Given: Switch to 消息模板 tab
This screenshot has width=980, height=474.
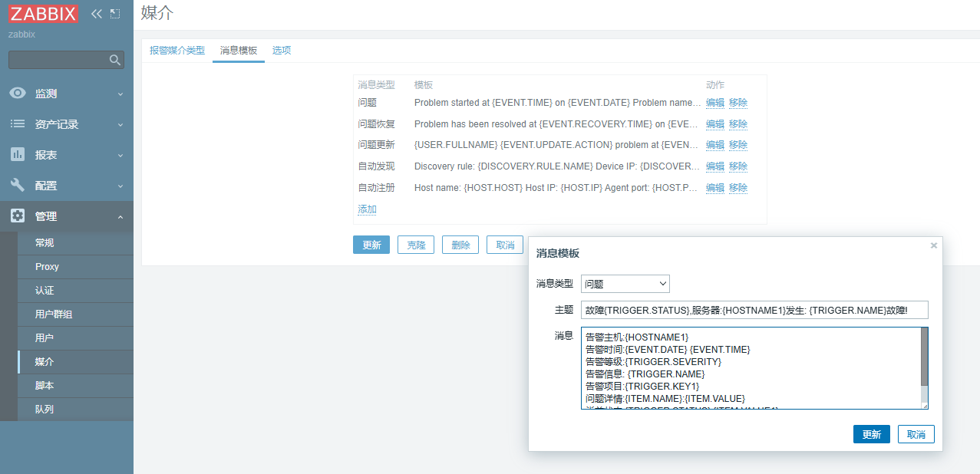Looking at the screenshot, I should (x=239, y=50).
